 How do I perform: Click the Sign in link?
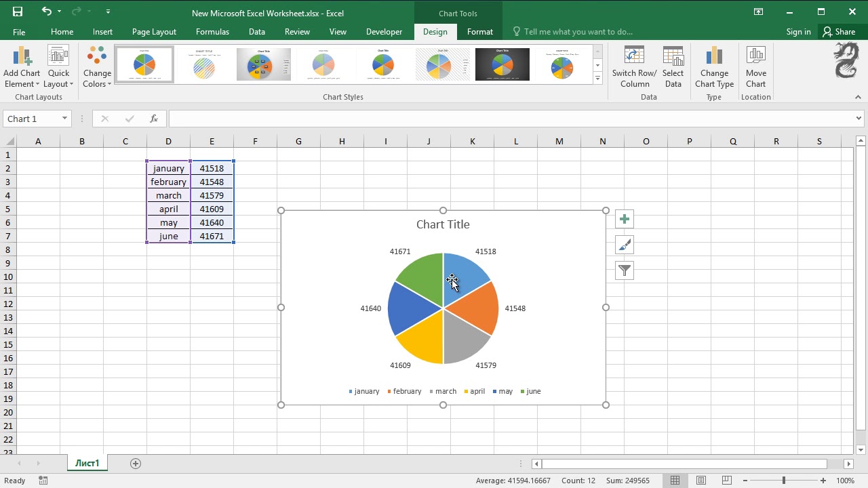coord(798,32)
